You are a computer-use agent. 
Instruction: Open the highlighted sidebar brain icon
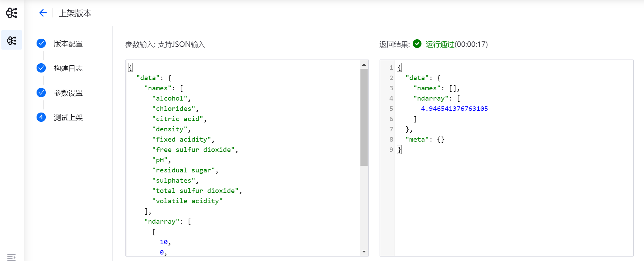12,40
